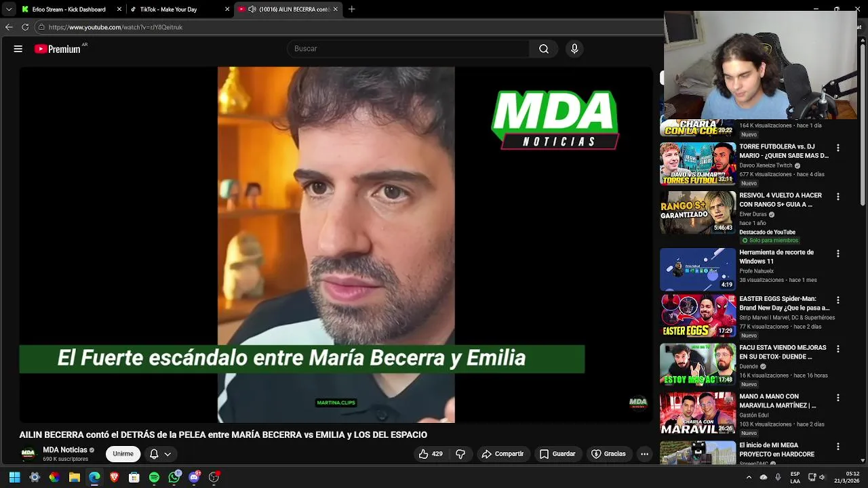Open RANGO S+ GARANTIZADO thumbnail

click(698, 212)
